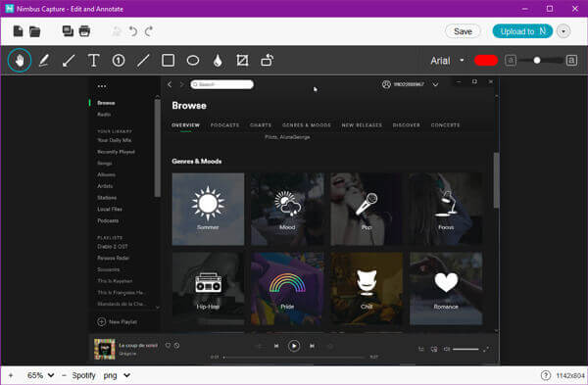Open the Genres & Moods tab
Viewport: 588px width, 385px height.
point(307,124)
